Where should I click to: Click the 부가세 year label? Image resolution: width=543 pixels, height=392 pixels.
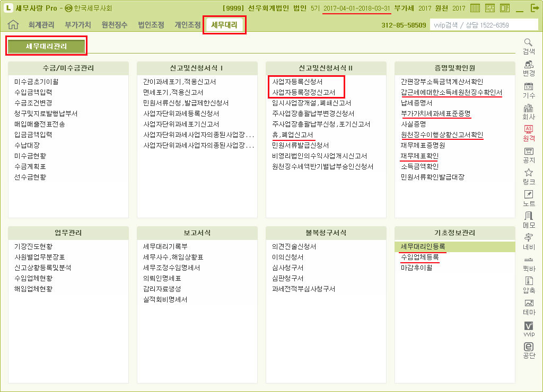pos(425,8)
